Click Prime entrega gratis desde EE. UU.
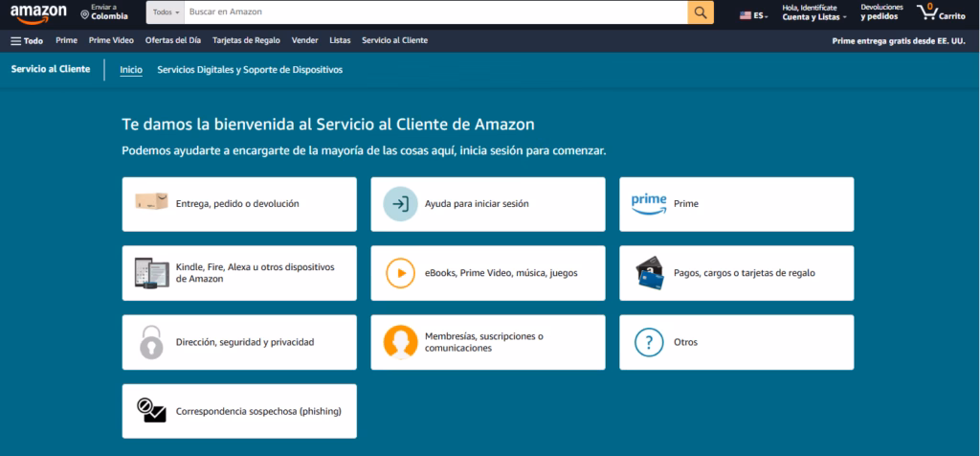The width and height of the screenshot is (980, 456). tap(899, 41)
